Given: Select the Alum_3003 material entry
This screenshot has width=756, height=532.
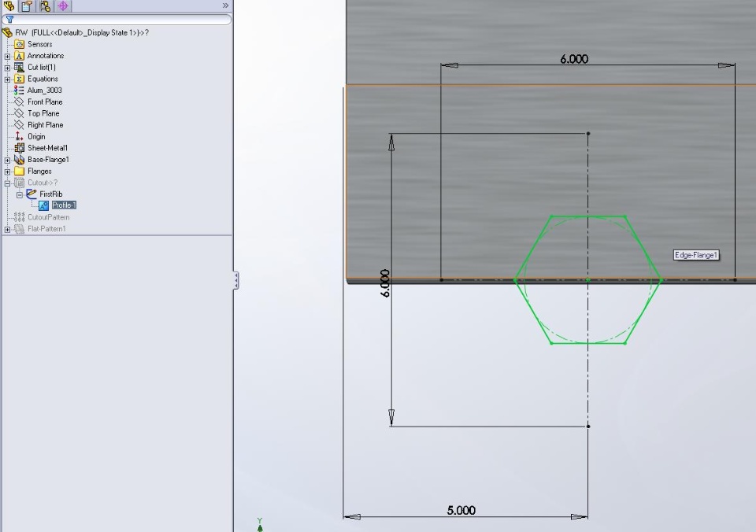Looking at the screenshot, I should (44, 91).
